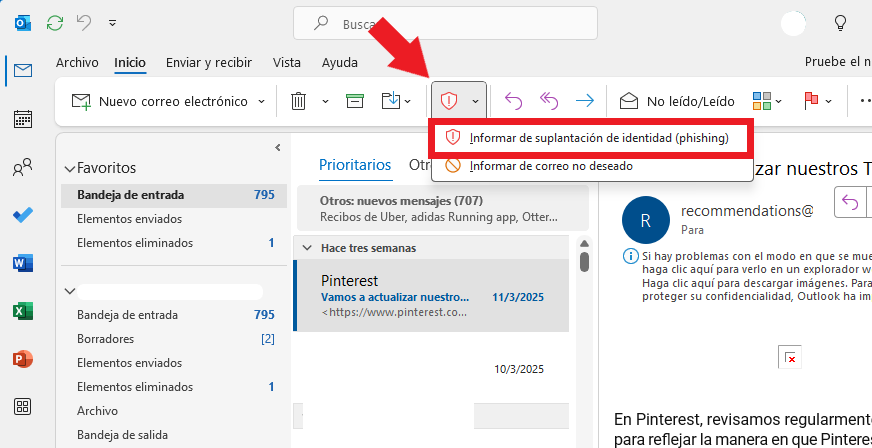Open the Categorize dropdown arrow
The image size is (872, 448).
(779, 102)
